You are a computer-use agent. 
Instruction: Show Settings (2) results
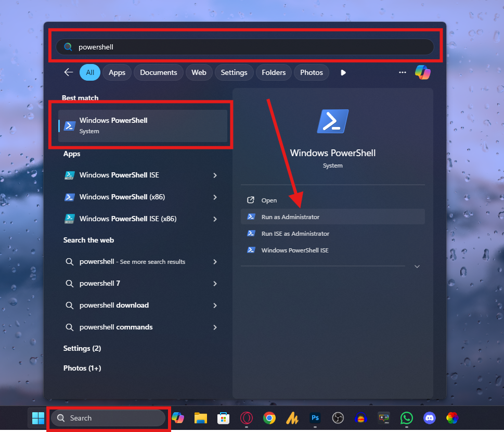[82, 348]
